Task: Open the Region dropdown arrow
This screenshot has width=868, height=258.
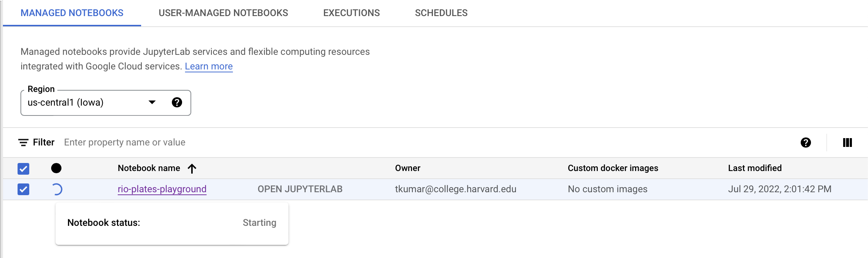Action: 152,102
